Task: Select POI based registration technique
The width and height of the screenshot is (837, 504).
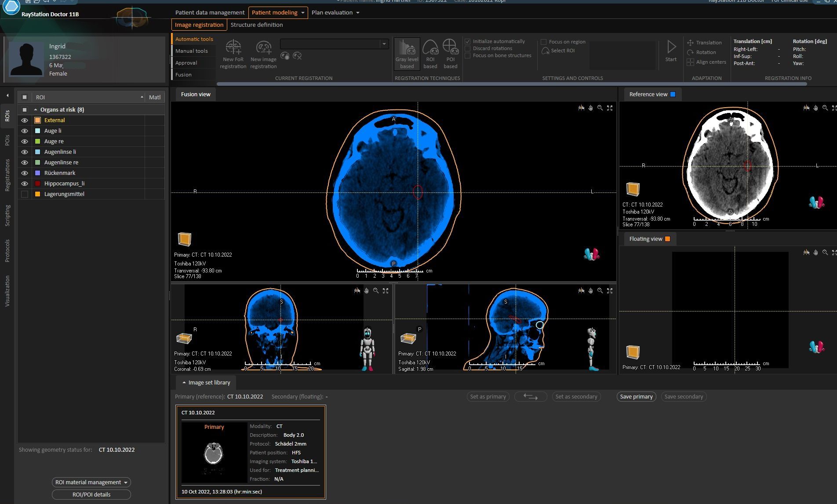Action: [450, 54]
